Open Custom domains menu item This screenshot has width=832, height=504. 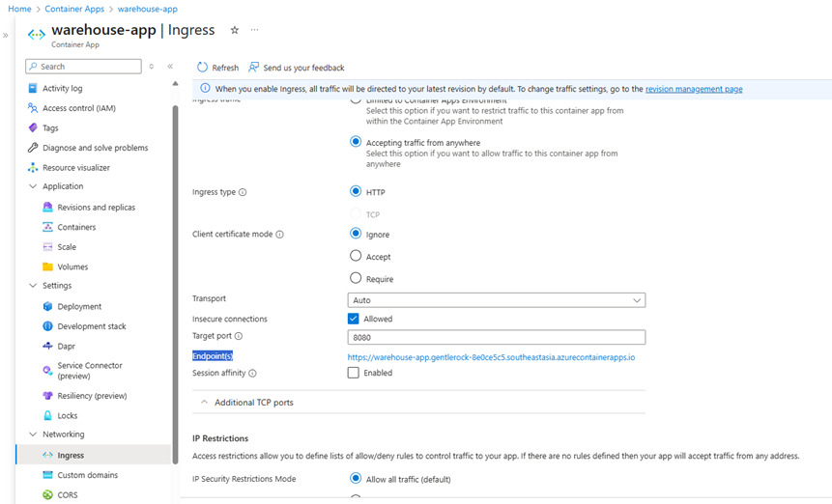(88, 475)
